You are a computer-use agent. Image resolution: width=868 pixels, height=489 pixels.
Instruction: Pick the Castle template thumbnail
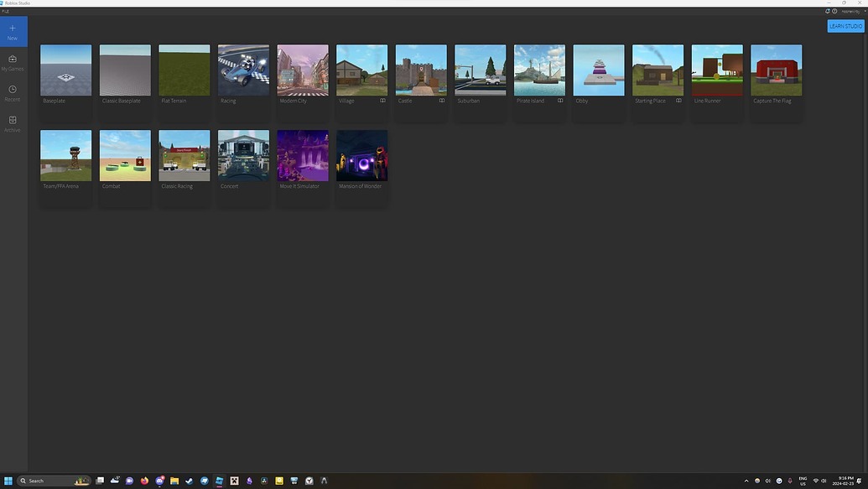[x=421, y=70]
